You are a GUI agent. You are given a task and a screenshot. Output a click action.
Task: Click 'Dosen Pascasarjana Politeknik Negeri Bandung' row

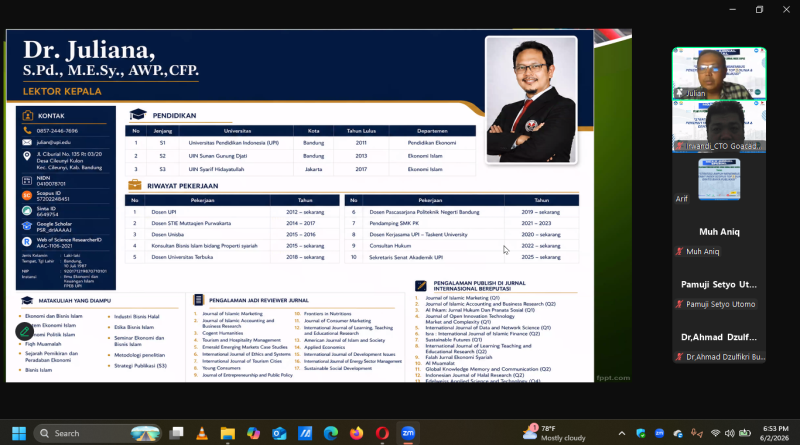(x=462, y=212)
